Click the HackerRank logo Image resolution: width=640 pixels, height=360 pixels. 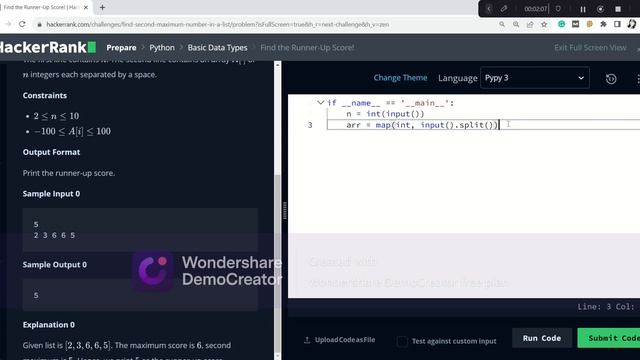click(48, 47)
